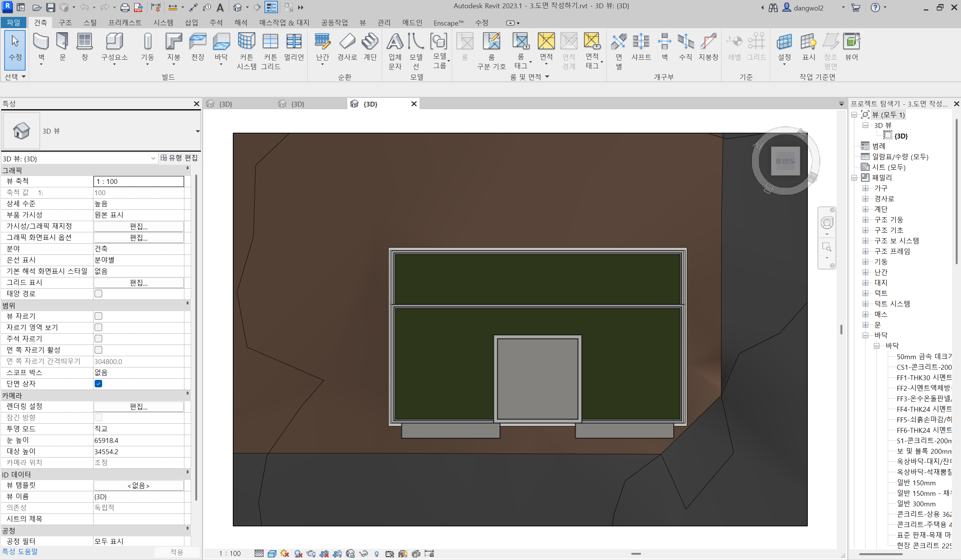
Task: Collapse the 패밀리 tree node
Action: (x=854, y=178)
